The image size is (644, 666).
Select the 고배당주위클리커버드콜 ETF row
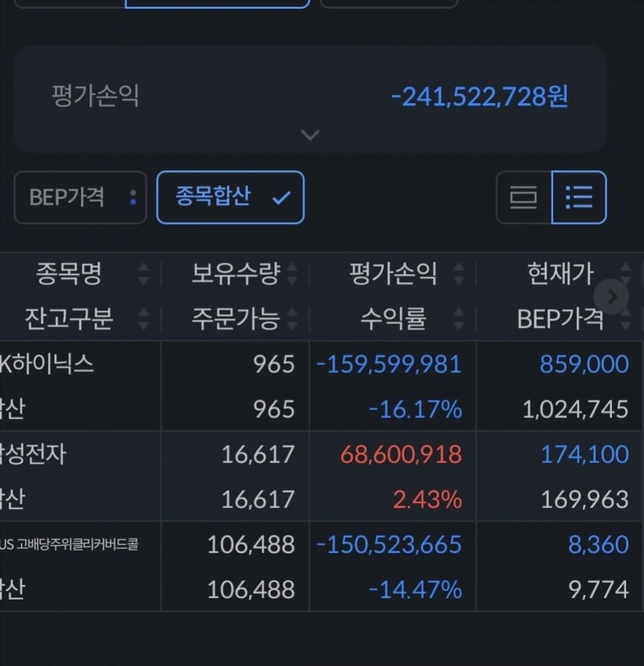coord(321,567)
